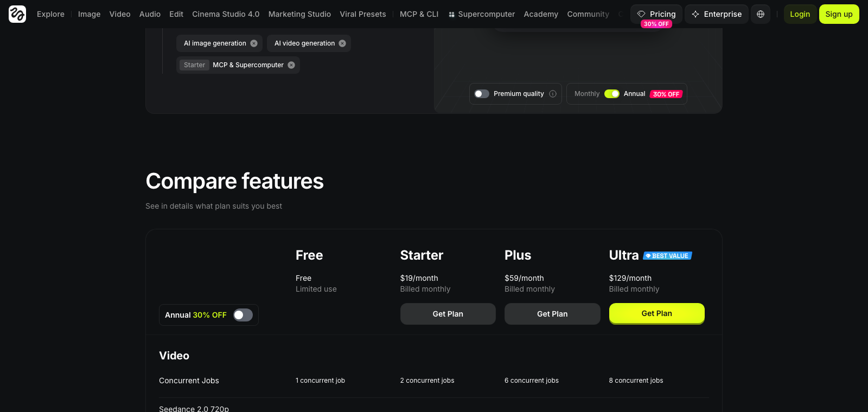868x412 pixels.
Task: Click the 8 concurrent jobs cell
Action: click(636, 381)
